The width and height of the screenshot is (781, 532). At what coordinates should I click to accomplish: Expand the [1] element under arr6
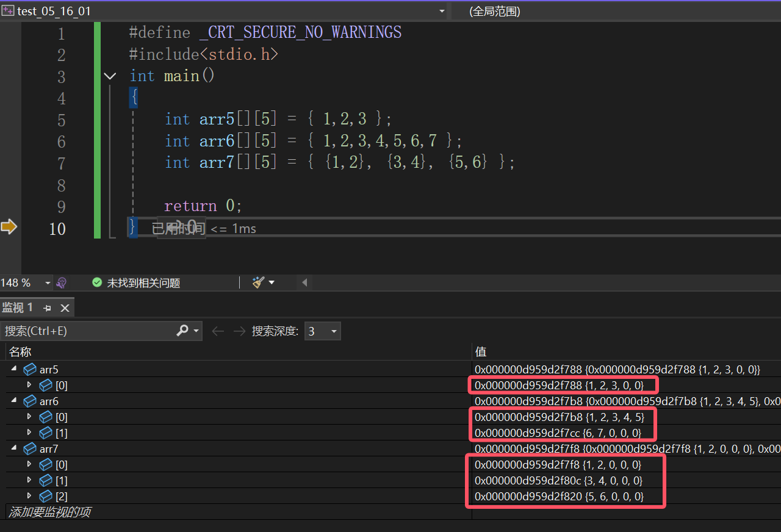tap(29, 433)
